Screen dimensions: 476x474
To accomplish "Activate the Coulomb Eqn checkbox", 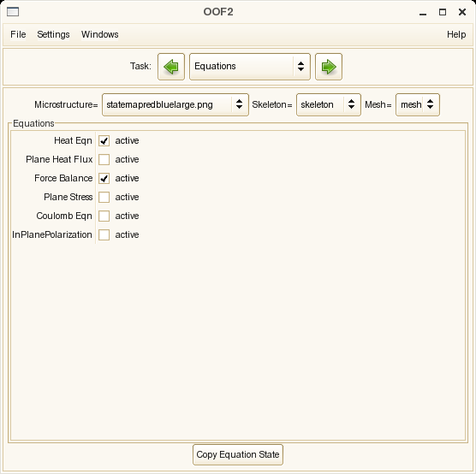I will (x=104, y=216).
